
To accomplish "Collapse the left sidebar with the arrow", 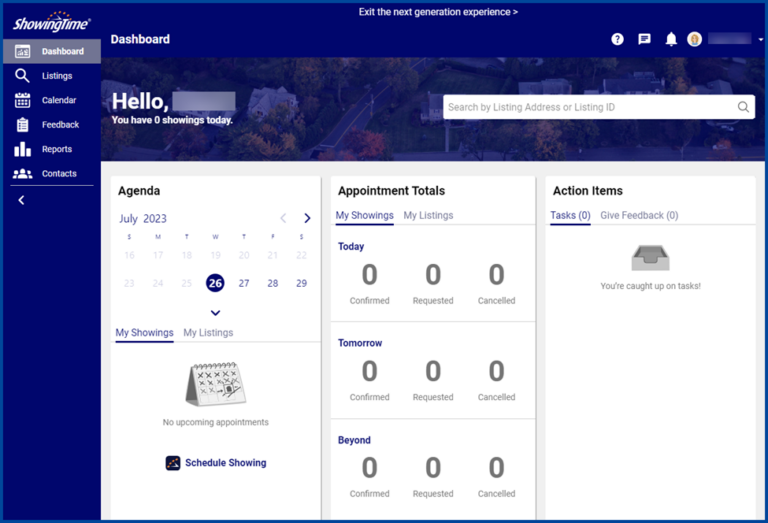I will click(21, 200).
